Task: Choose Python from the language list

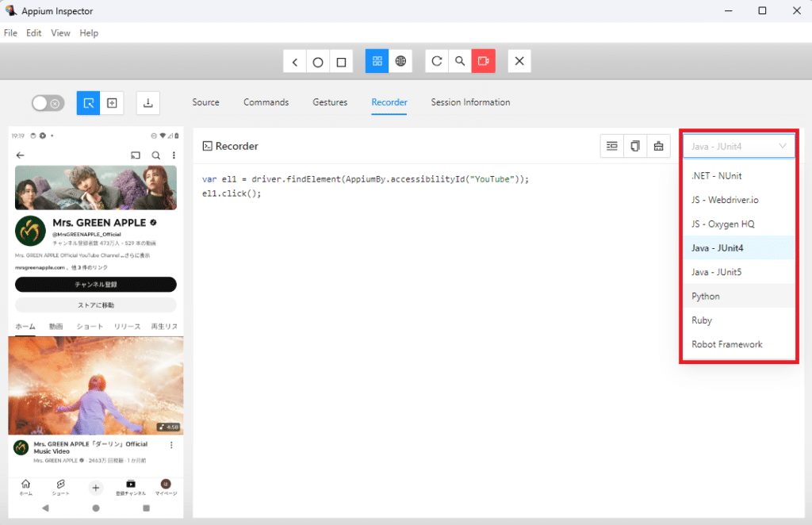Action: click(x=706, y=297)
